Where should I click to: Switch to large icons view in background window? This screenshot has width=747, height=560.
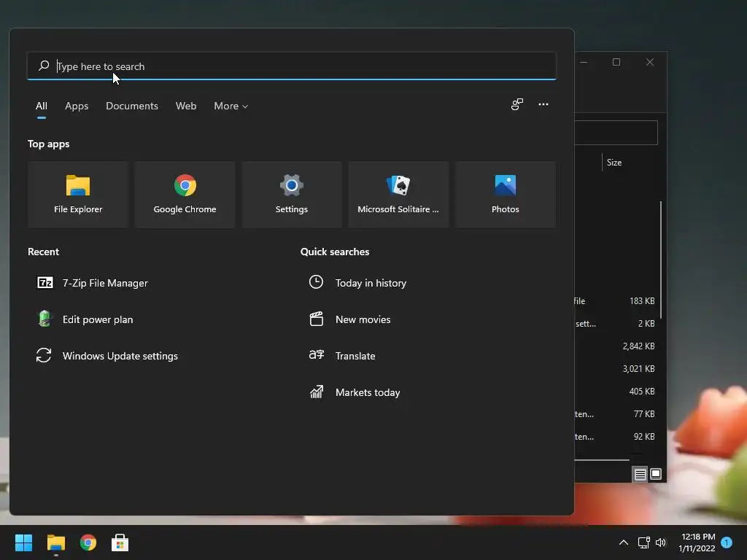(x=656, y=474)
